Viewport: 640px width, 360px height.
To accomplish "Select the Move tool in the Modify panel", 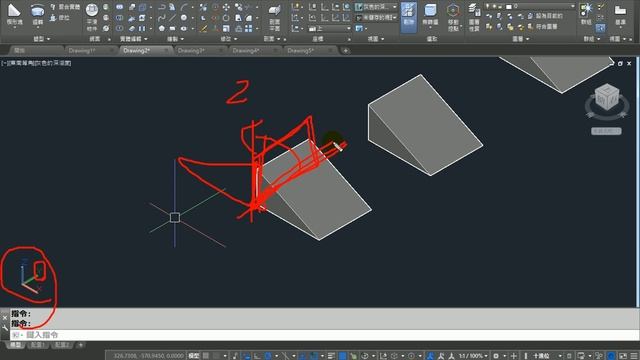I will 226,7.
